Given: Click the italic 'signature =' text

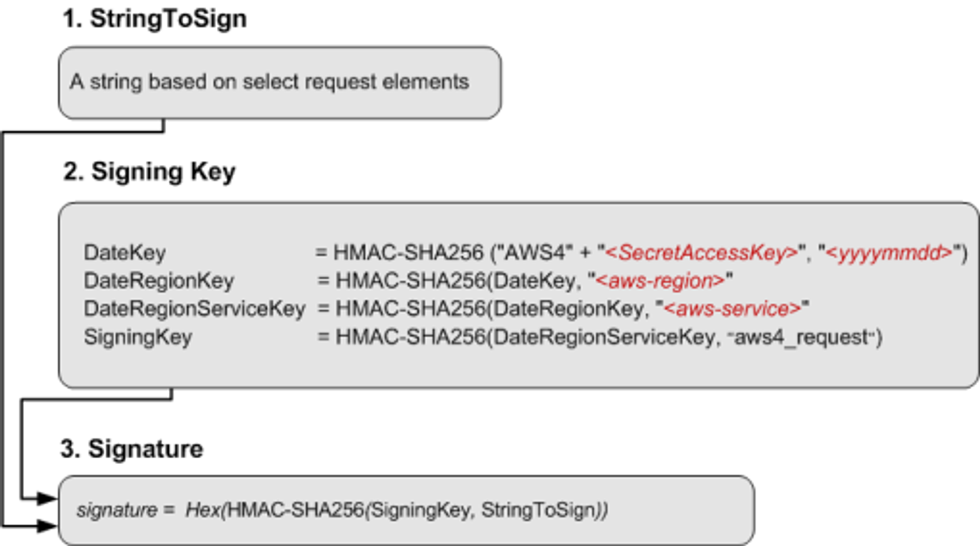Looking at the screenshot, I should tap(125, 510).
